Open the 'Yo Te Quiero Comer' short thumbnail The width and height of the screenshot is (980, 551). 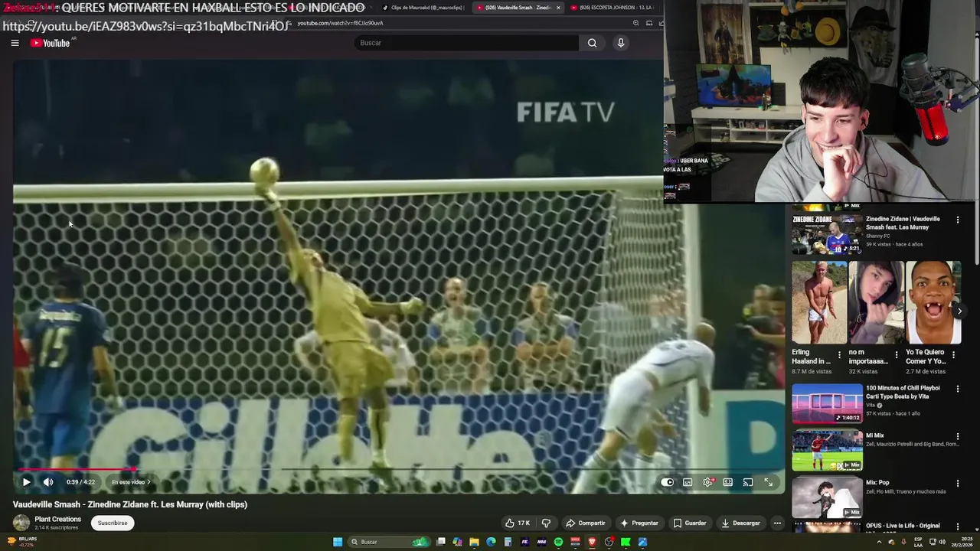[x=933, y=302]
